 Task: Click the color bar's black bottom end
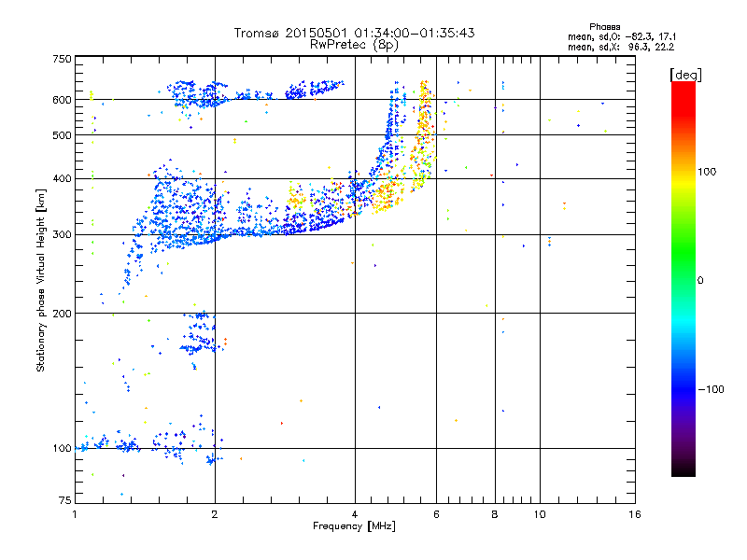[x=684, y=470]
